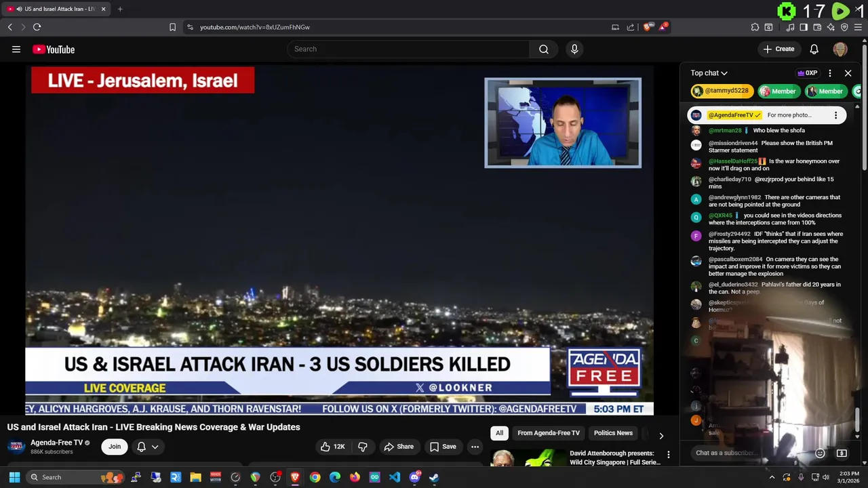This screenshot has height=488, width=868.
Task: Open the chat emoji picker
Action: click(820, 453)
